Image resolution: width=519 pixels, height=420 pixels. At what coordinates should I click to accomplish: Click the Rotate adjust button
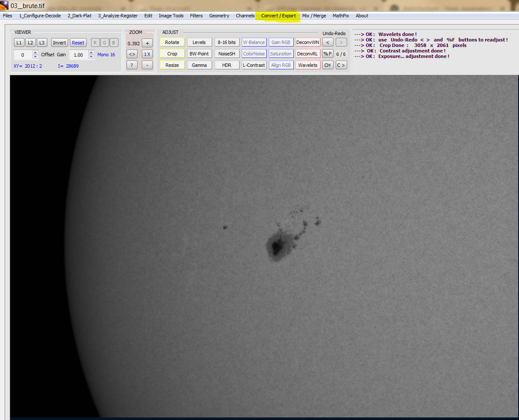(172, 42)
